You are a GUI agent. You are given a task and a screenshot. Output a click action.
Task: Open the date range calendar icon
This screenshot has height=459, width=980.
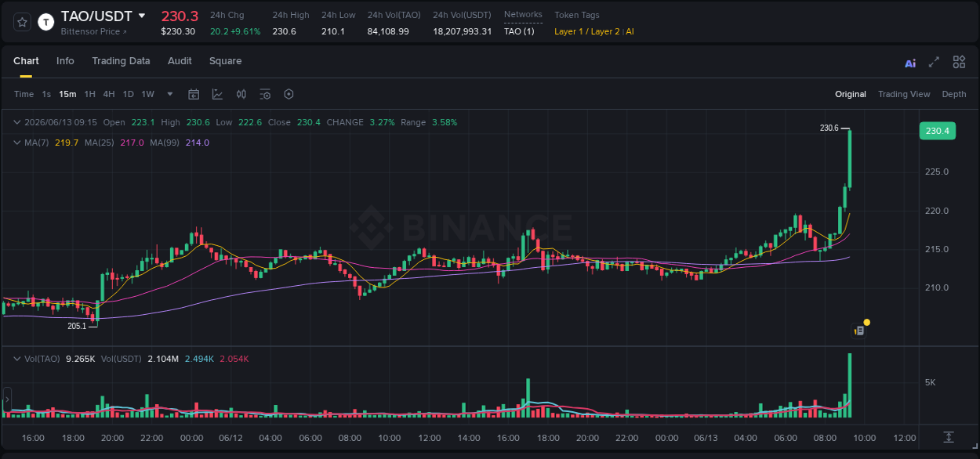194,94
